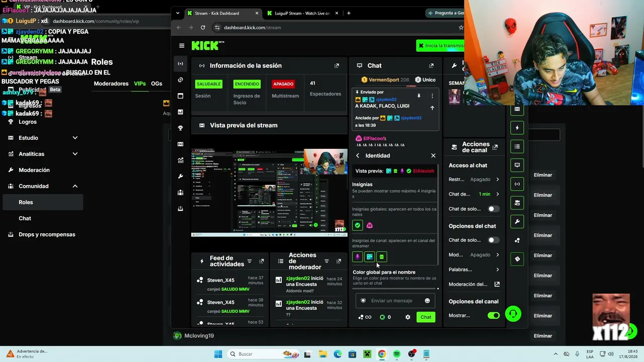Toggle the Mostrar switch off
This screenshot has width=644, height=362.
494,316
